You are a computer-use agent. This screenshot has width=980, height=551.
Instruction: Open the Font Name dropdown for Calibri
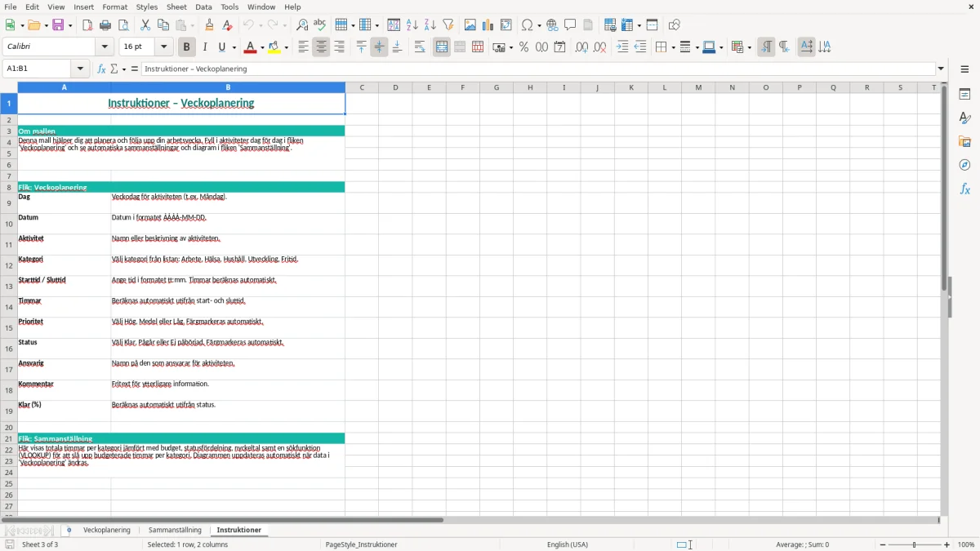pyautogui.click(x=105, y=47)
